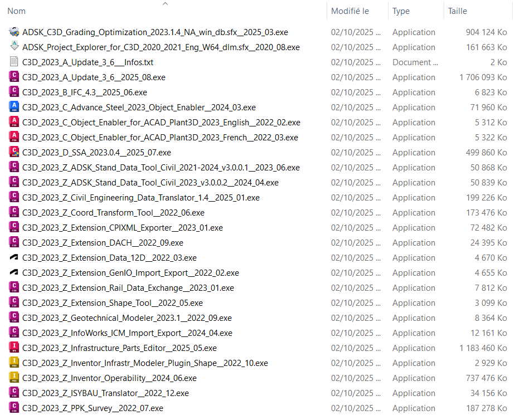The image size is (515, 420).
Task: Click the Plant3D English Object Enabler icon
Action: click(x=14, y=123)
